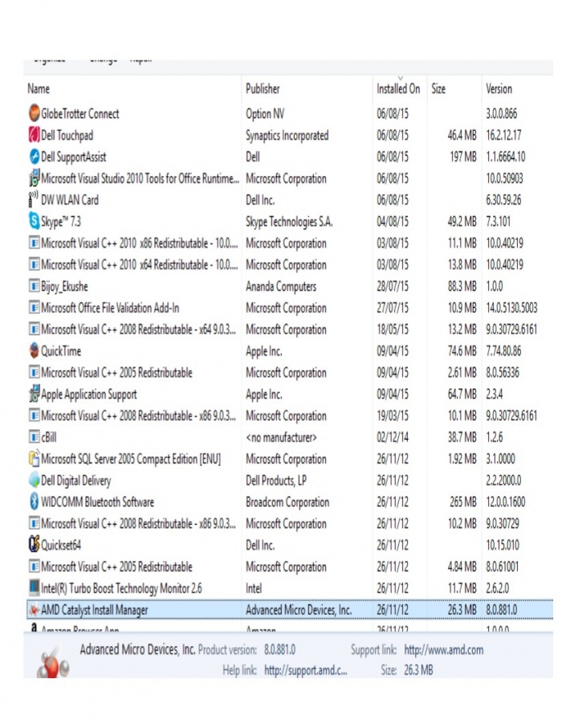
Task: Click the '1.1.6664.10' version cell
Action: (505, 157)
